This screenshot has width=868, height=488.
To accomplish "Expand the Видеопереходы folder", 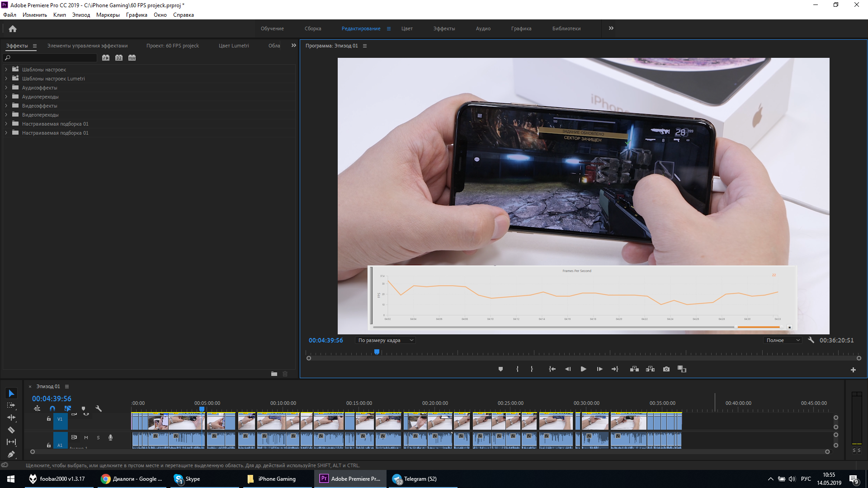I will click(6, 115).
